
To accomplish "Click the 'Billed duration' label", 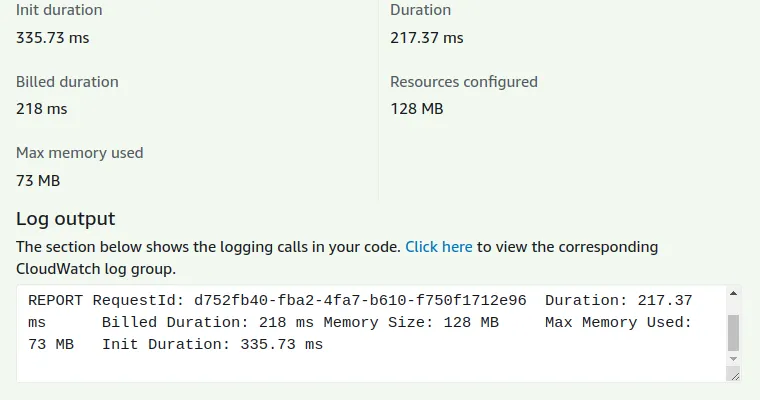I will 67,82.
